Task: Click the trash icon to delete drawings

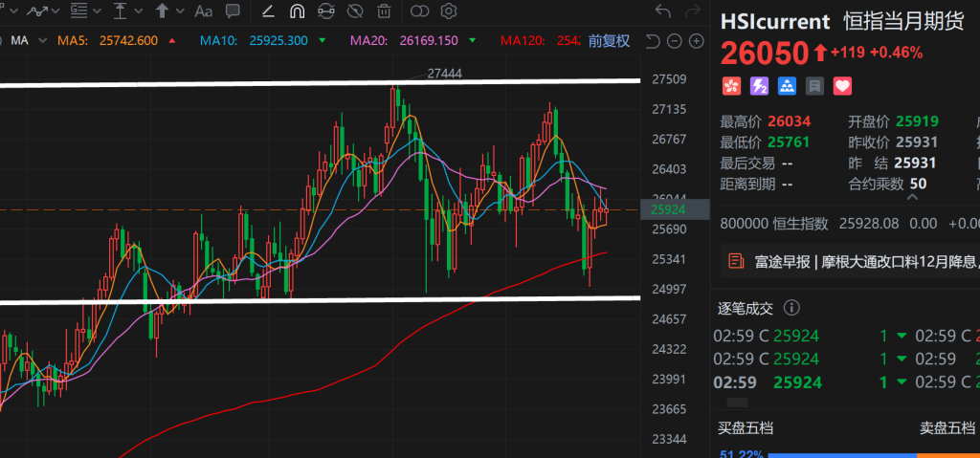Action: point(383,11)
